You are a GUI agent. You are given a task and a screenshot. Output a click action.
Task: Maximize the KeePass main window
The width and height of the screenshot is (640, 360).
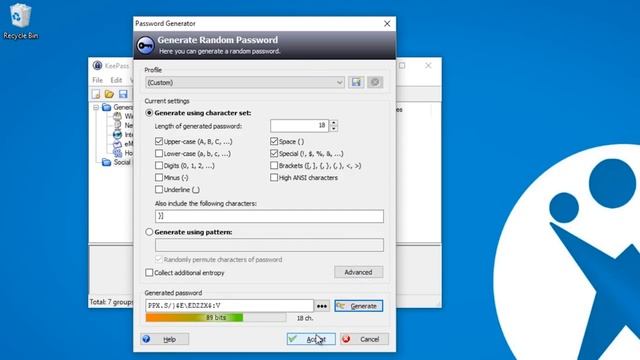(402, 65)
